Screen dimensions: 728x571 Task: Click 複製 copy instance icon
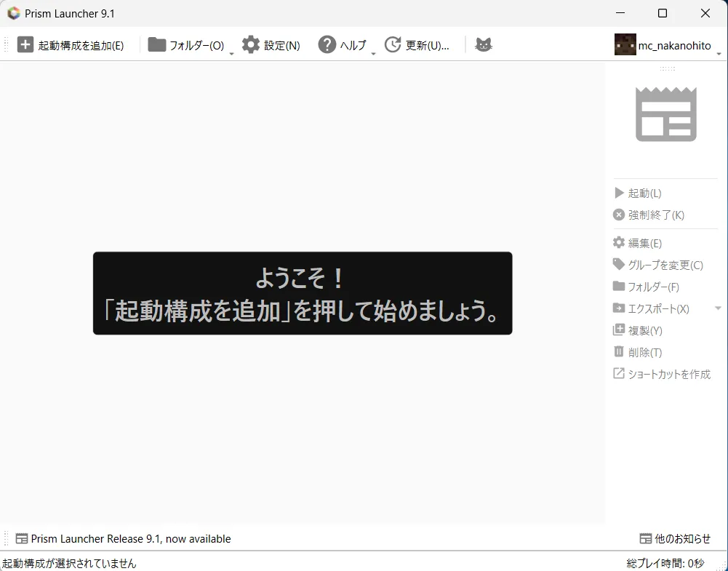[619, 330]
